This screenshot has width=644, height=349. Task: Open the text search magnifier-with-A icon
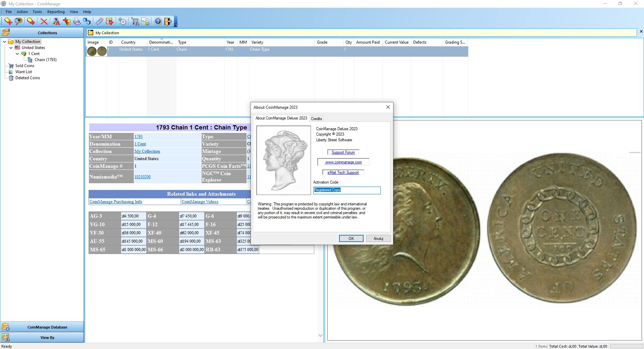pyautogui.click(x=56, y=21)
